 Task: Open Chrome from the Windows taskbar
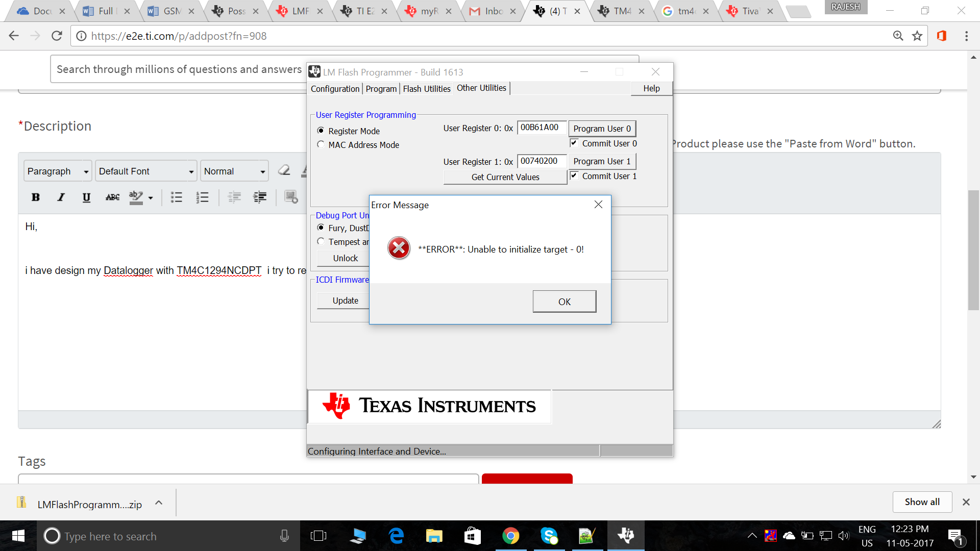point(510,536)
